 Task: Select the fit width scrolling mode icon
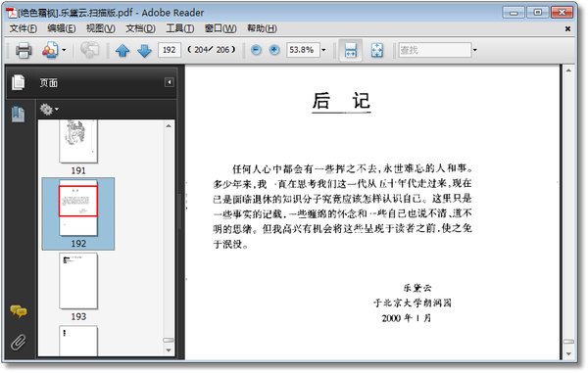tap(351, 50)
